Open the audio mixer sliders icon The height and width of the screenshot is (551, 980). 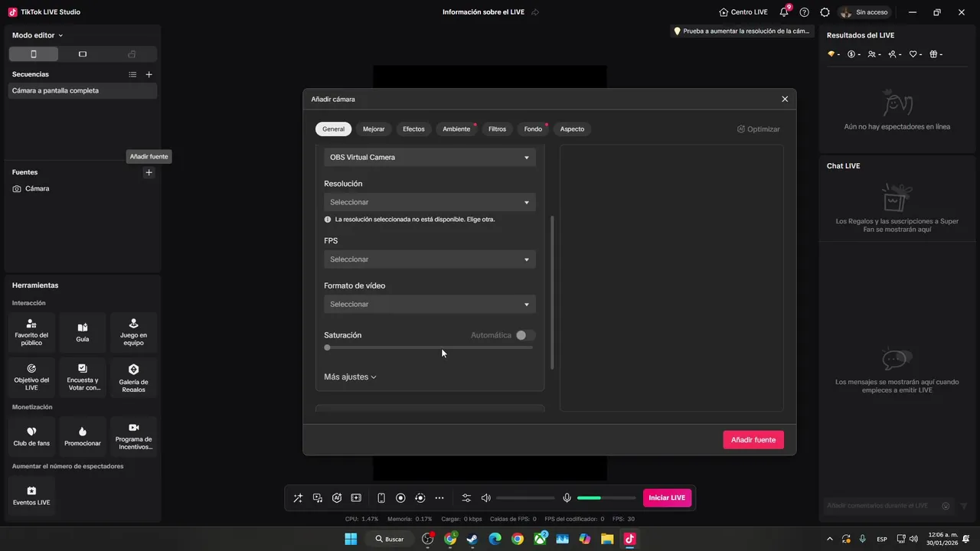(466, 498)
